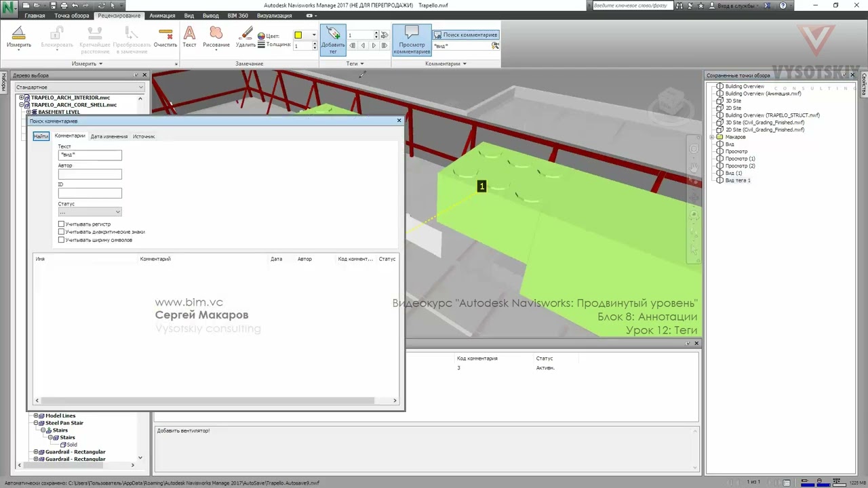
Task: Click the Undo arrow in quick access toolbar
Action: tap(75, 5)
